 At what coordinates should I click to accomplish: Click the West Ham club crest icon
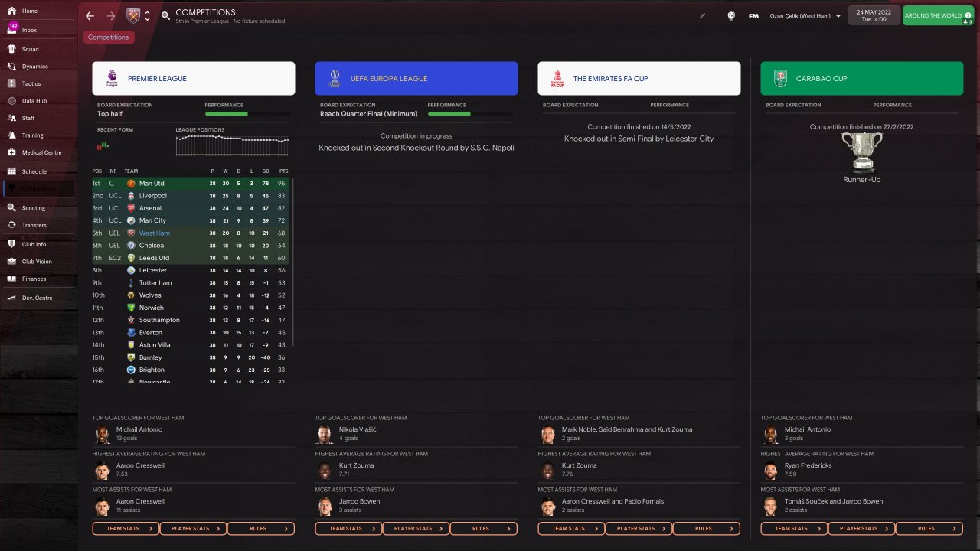click(133, 16)
